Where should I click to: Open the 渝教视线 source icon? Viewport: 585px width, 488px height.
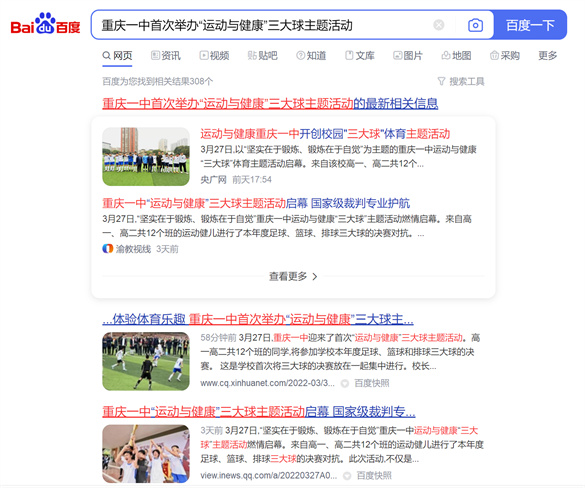click(107, 248)
